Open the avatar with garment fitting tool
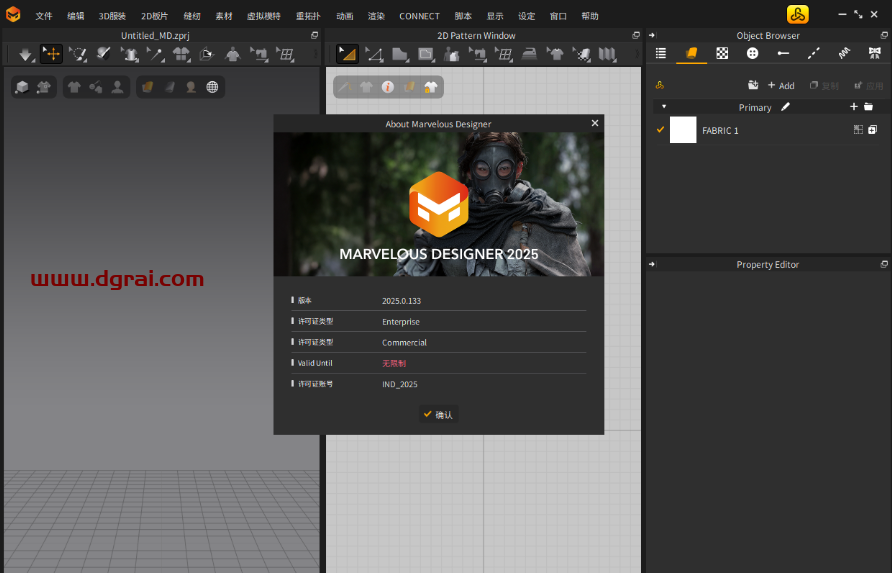This screenshot has height=573, width=892. pyautogui.click(x=233, y=54)
